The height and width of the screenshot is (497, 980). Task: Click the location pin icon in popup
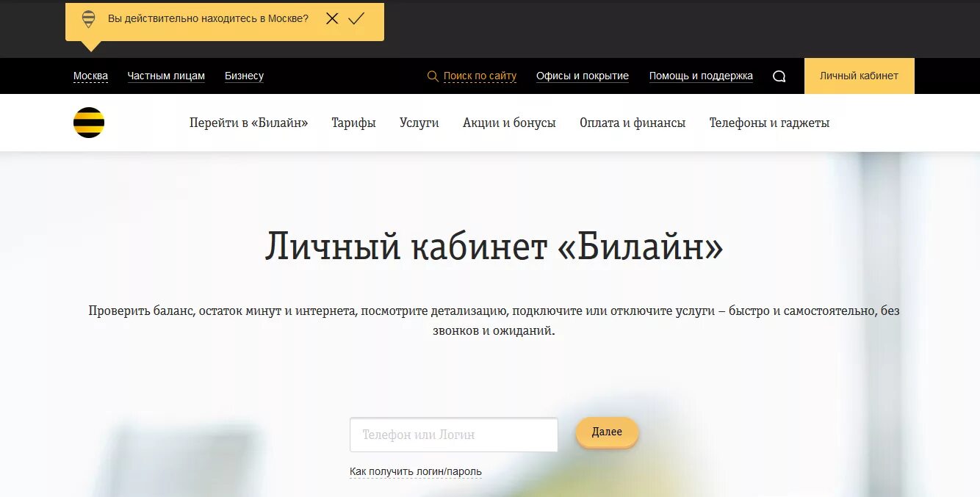coord(88,19)
